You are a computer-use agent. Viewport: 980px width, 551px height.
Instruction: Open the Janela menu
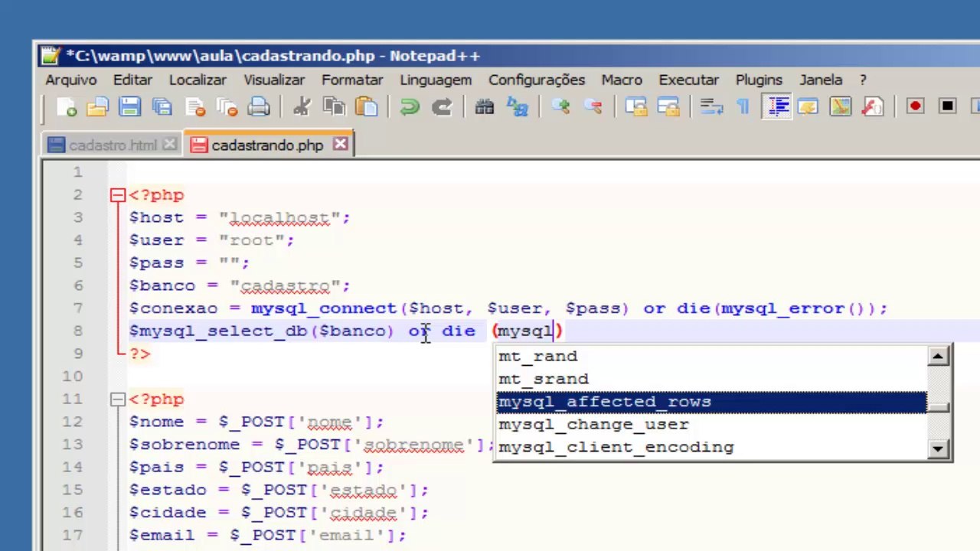tap(821, 80)
